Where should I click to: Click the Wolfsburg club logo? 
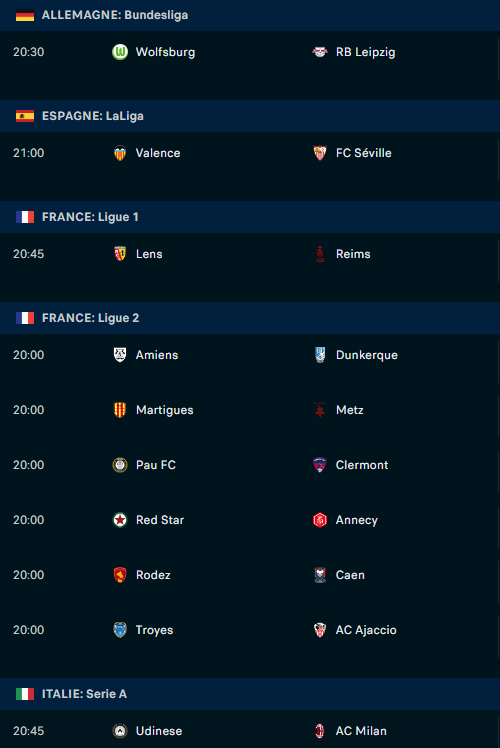(x=120, y=52)
